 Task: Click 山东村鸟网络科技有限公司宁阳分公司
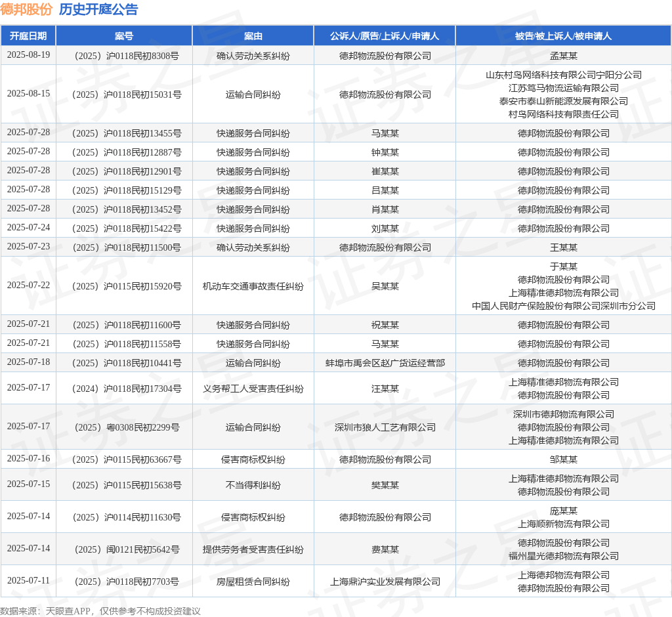point(564,75)
